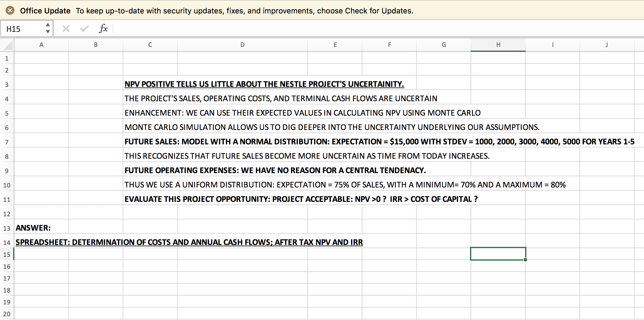Select column I header
This screenshot has height=320, width=644.
click(553, 45)
